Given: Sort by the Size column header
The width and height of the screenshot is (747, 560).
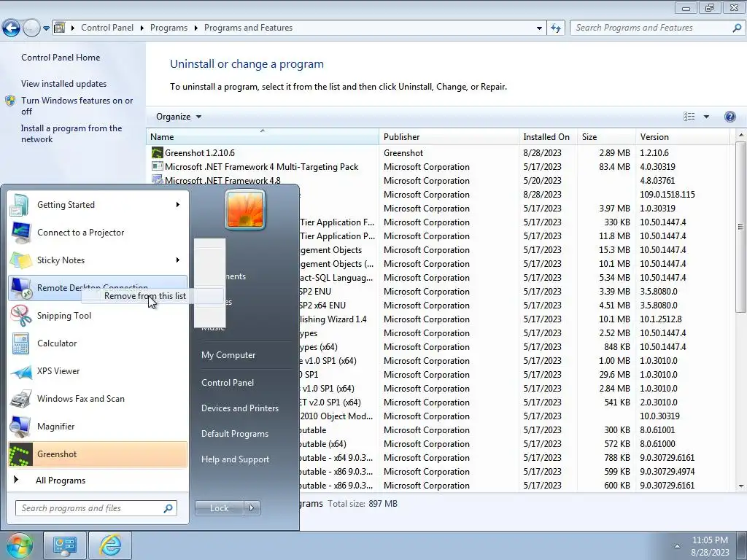Looking at the screenshot, I should click(x=606, y=136).
